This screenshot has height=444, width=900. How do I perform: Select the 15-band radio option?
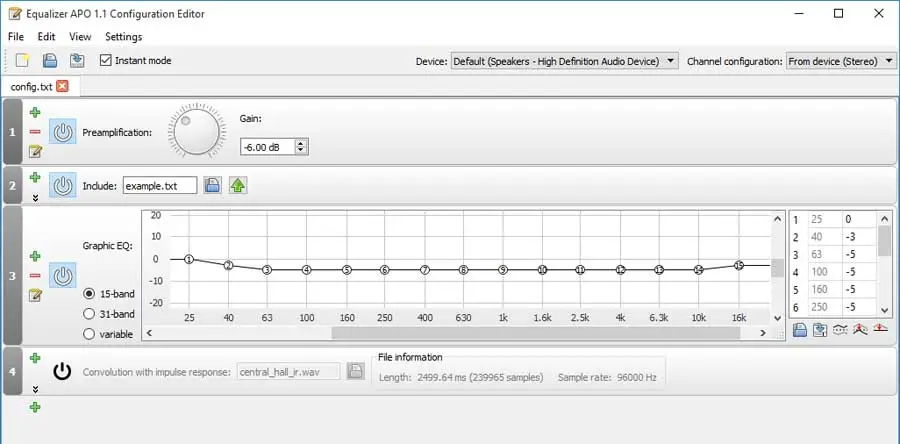click(89, 294)
